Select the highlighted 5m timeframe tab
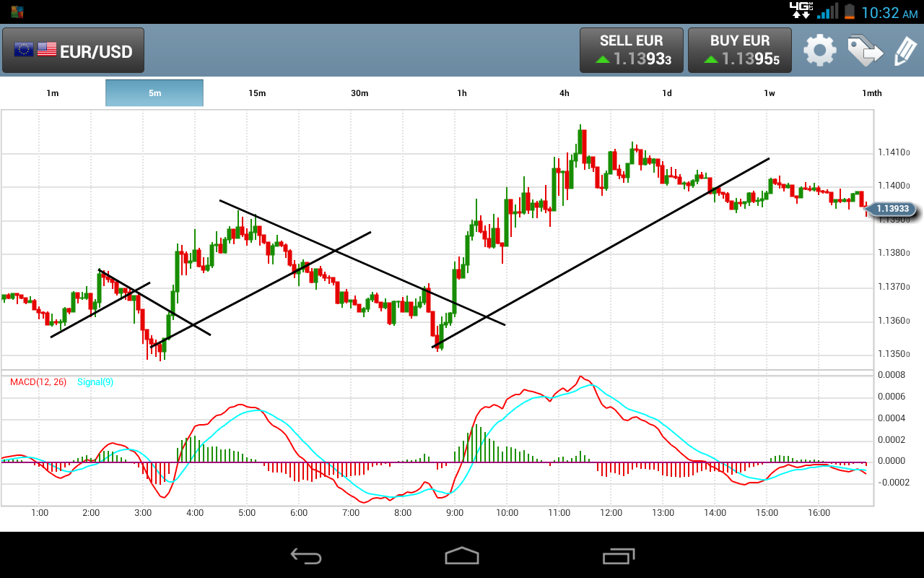This screenshot has width=924, height=578. tap(154, 93)
